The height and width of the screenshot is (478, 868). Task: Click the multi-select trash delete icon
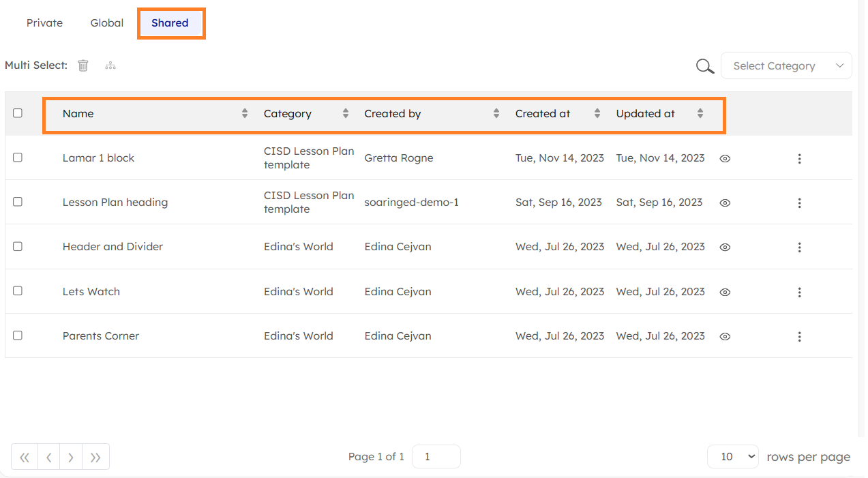tap(83, 65)
